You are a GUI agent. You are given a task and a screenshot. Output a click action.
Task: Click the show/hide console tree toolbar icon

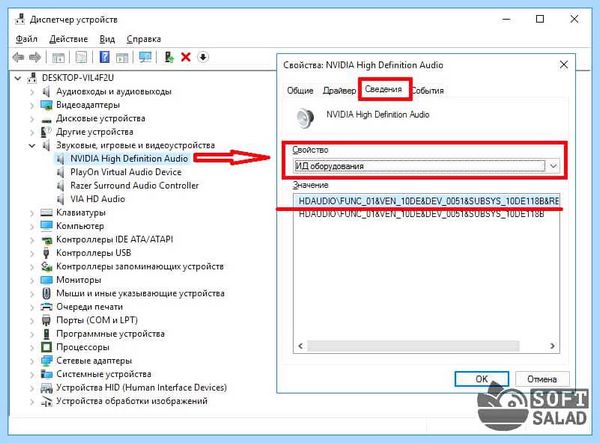(x=58, y=57)
